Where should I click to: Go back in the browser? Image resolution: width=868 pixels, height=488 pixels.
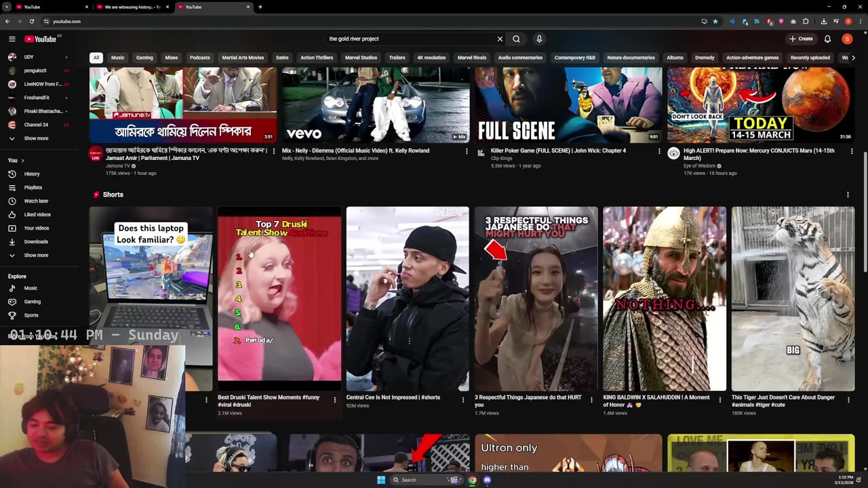pyautogui.click(x=7, y=21)
